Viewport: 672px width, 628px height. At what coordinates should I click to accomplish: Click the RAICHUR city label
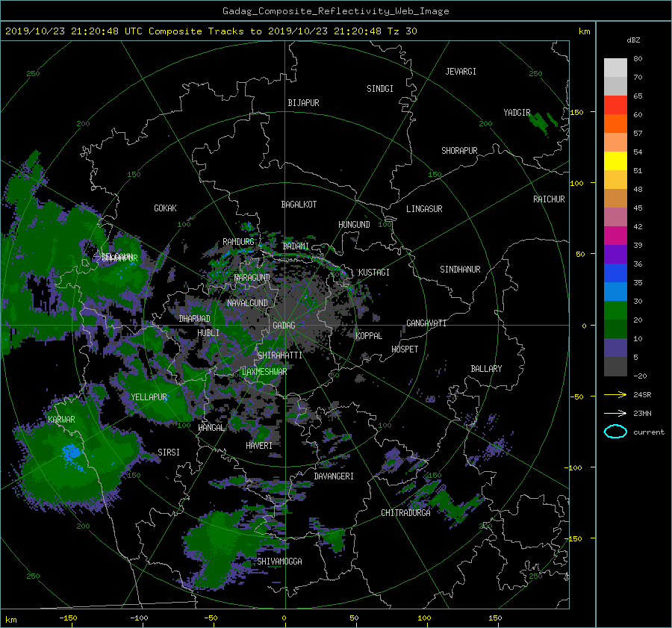click(549, 199)
